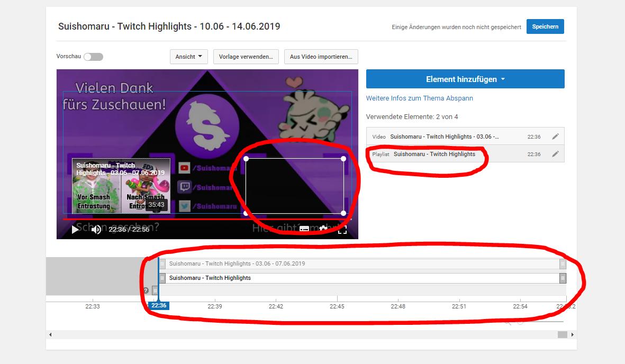Image resolution: width=625 pixels, height=364 pixels.
Task: Click the timeline scrollbar right arrow
Action: tap(573, 334)
